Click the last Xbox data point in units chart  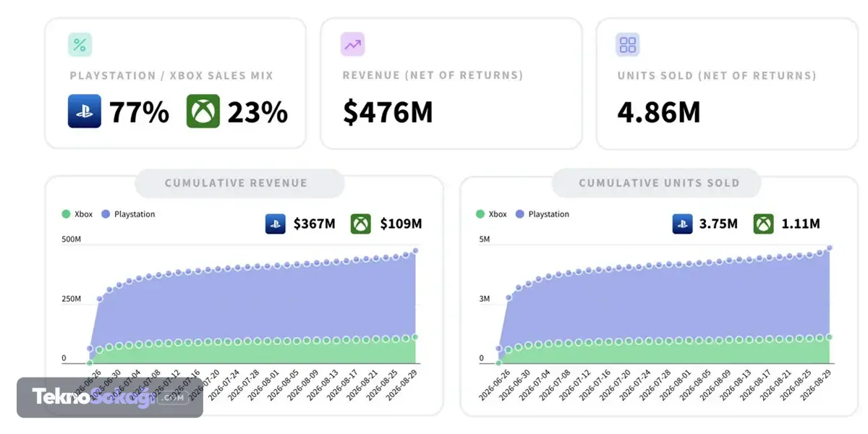[829, 337]
